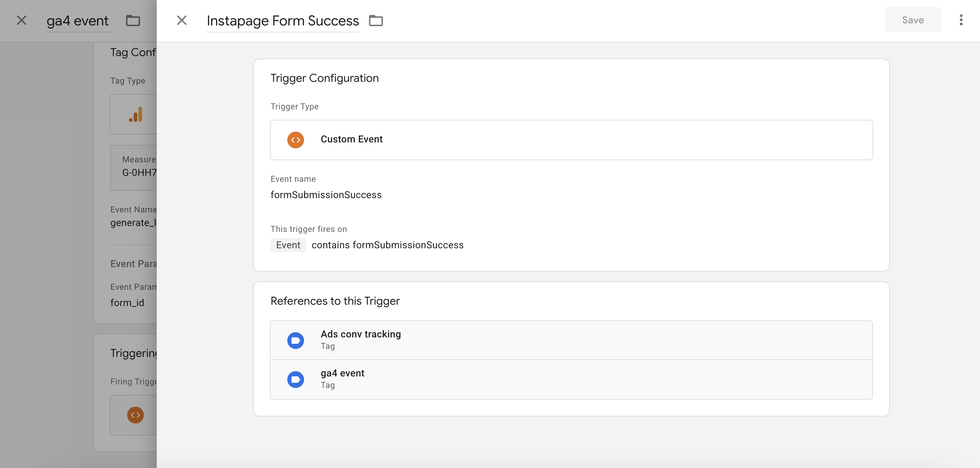Click the orange firing trigger icon in background

135,415
